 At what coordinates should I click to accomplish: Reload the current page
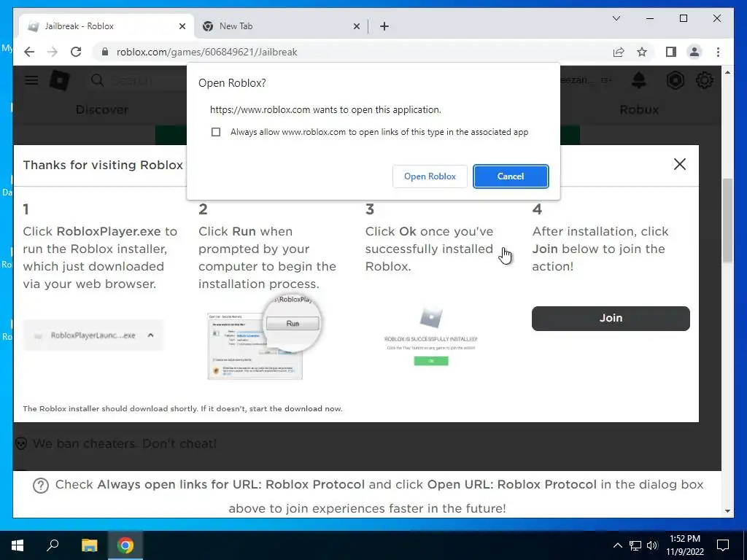(76, 52)
